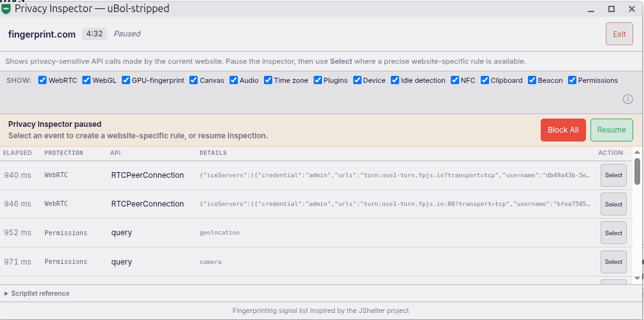This screenshot has width=644, height=320.
Task: Click the scrollbar up arrow of the events list
Action: click(637, 151)
